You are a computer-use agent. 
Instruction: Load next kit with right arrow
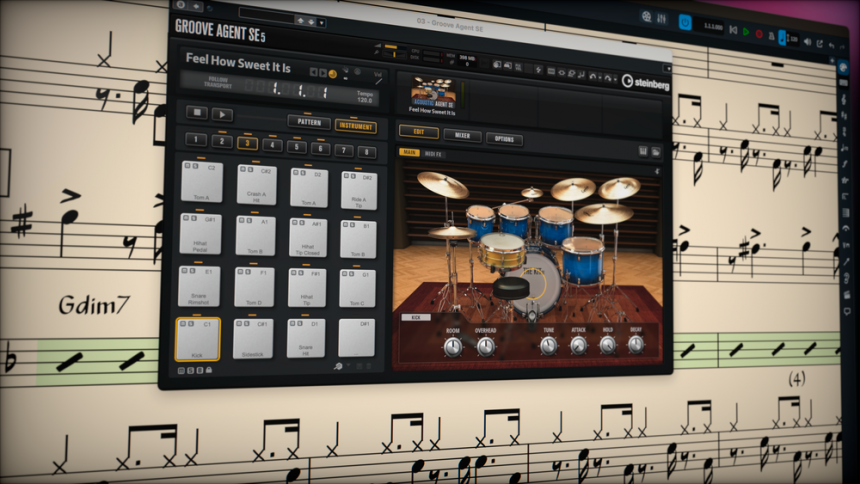(323, 73)
